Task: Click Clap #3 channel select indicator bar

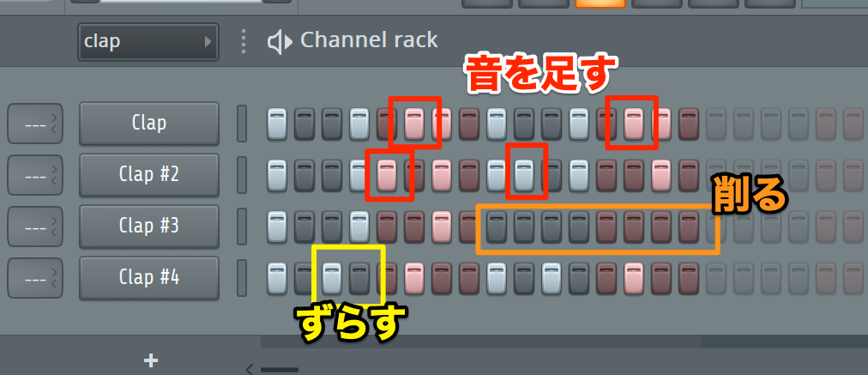Action: pyautogui.click(x=242, y=226)
